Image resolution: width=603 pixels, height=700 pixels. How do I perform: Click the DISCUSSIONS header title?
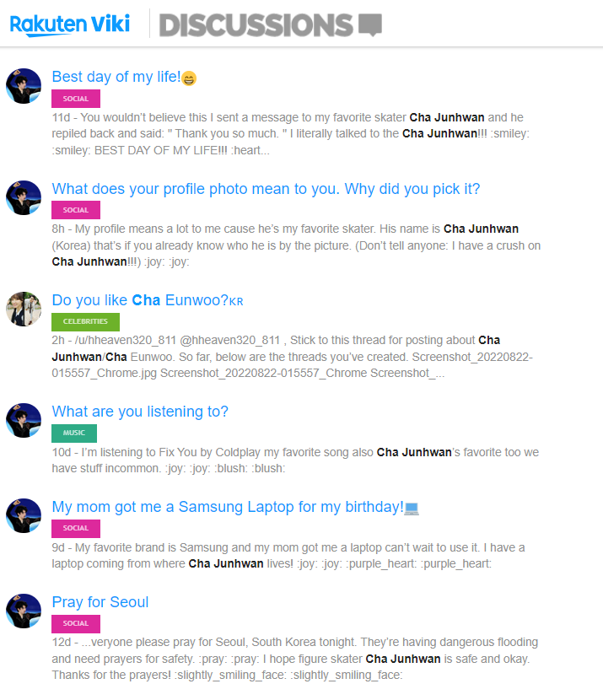(x=256, y=25)
